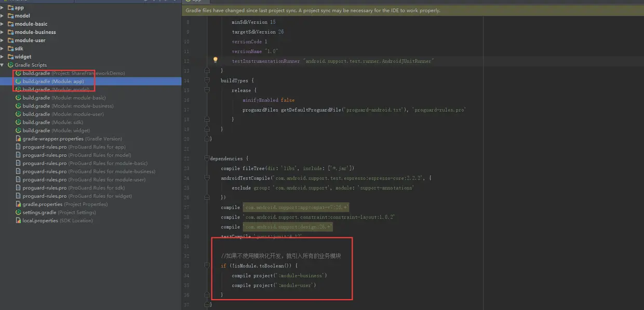Click the module-user folder icon
The height and width of the screenshot is (310, 644).
coord(10,41)
